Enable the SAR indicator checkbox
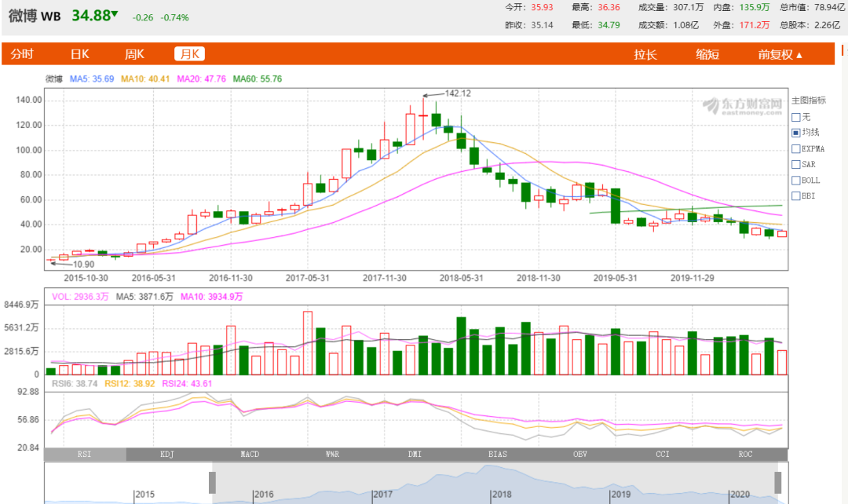 pos(795,164)
